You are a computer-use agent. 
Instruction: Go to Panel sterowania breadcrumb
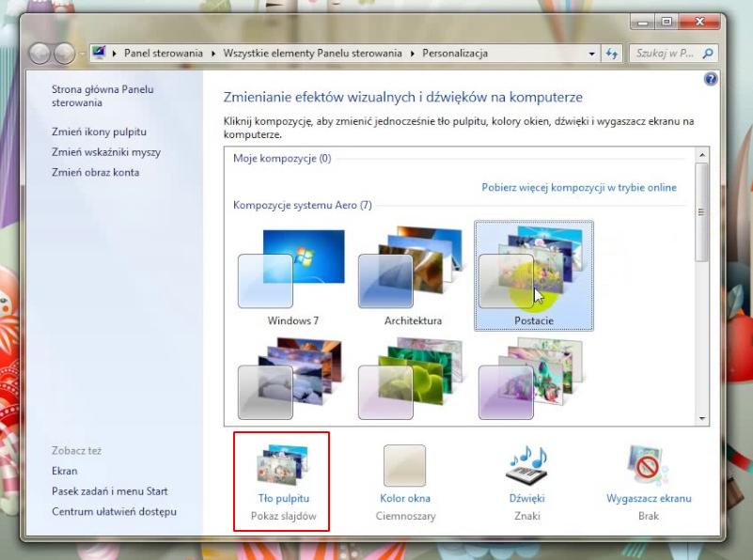(164, 54)
